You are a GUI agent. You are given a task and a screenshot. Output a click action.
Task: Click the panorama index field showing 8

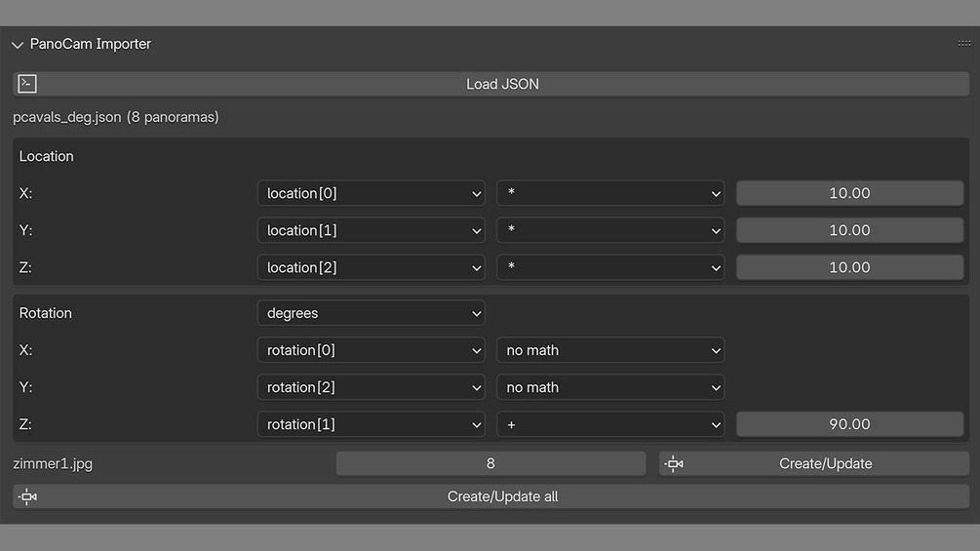click(490, 463)
